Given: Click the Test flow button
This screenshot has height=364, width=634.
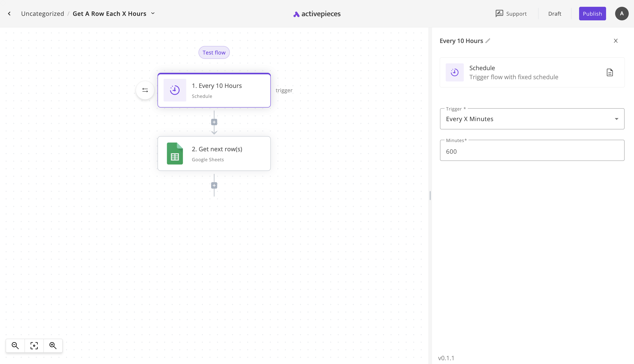Looking at the screenshot, I should coord(214,52).
